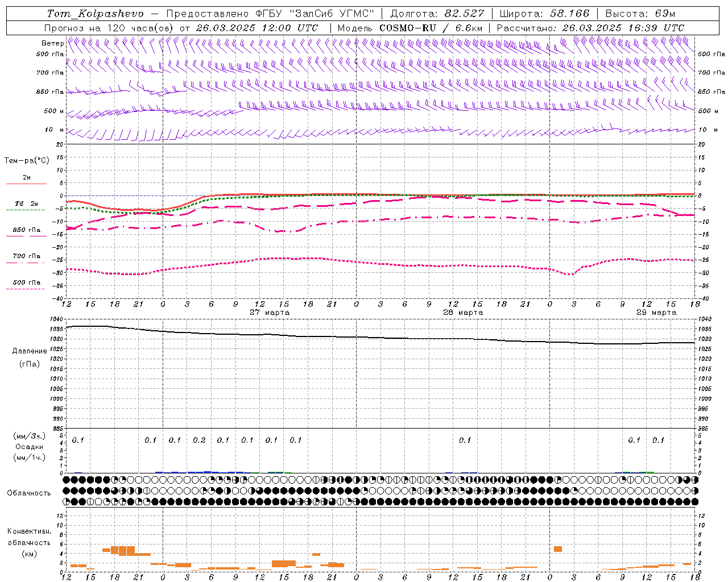Viewport: 728px width, 582px height.
Task: Click the '850 гПа' temperature legend entry
Action: [27, 230]
